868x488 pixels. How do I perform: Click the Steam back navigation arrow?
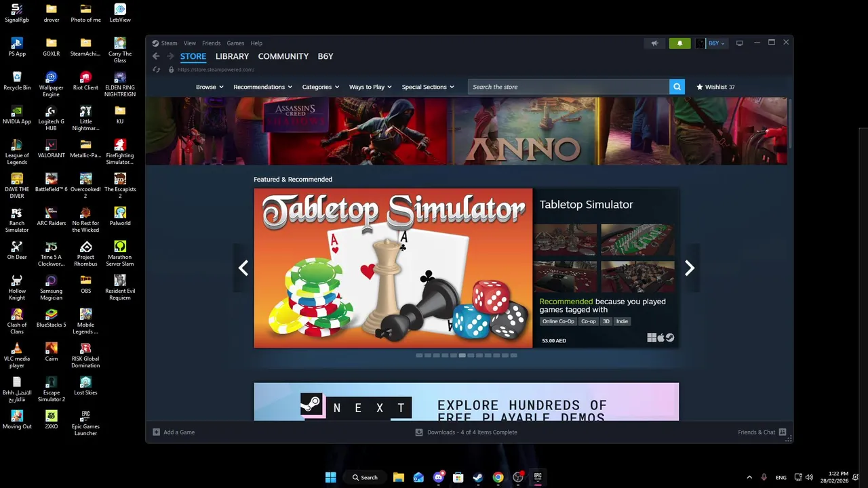(156, 56)
